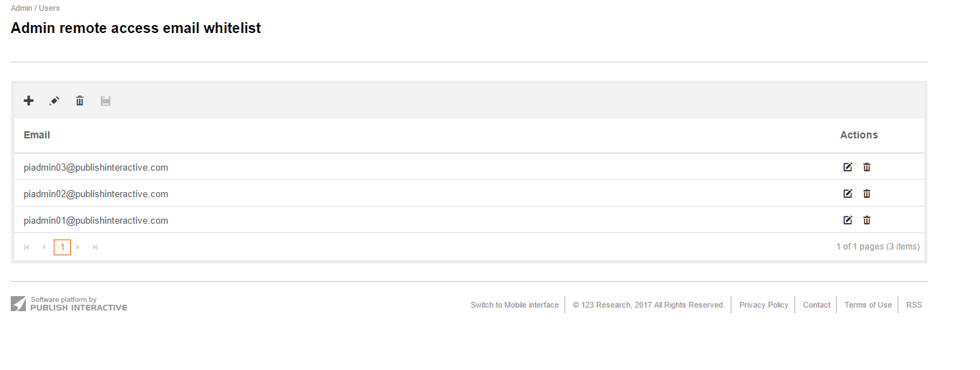Viewport: 980px width, 370px height.
Task: Click the Publish Interactive logo
Action: (69, 304)
